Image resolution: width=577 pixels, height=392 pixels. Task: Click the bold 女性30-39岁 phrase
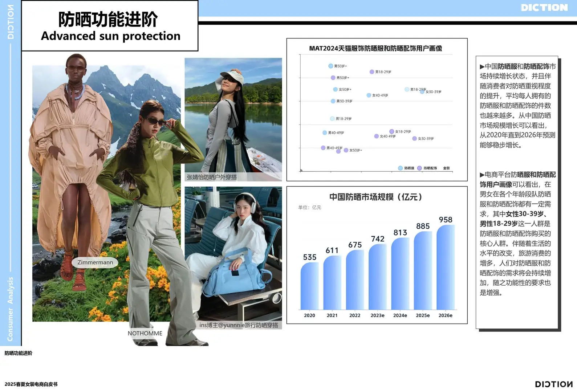[526, 214]
